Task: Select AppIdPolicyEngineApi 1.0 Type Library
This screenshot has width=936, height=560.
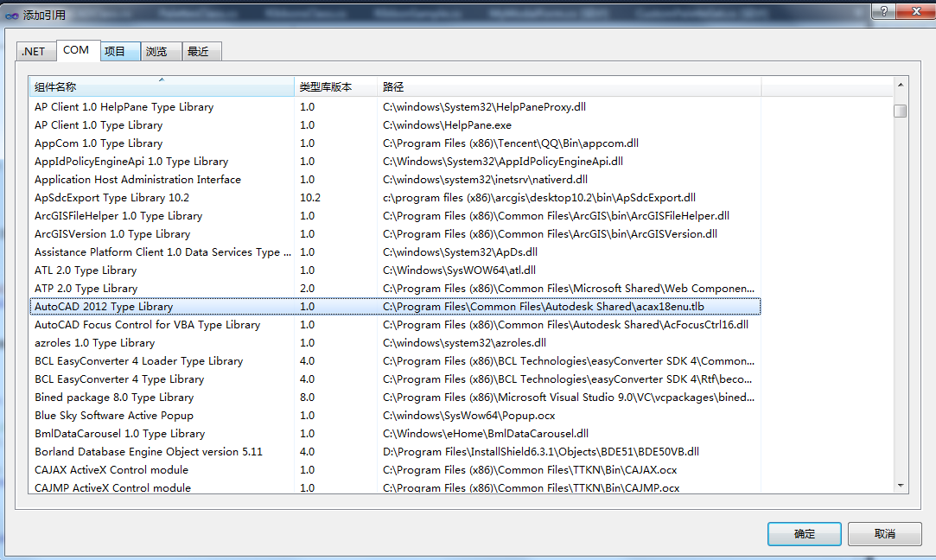Action: (x=395, y=162)
